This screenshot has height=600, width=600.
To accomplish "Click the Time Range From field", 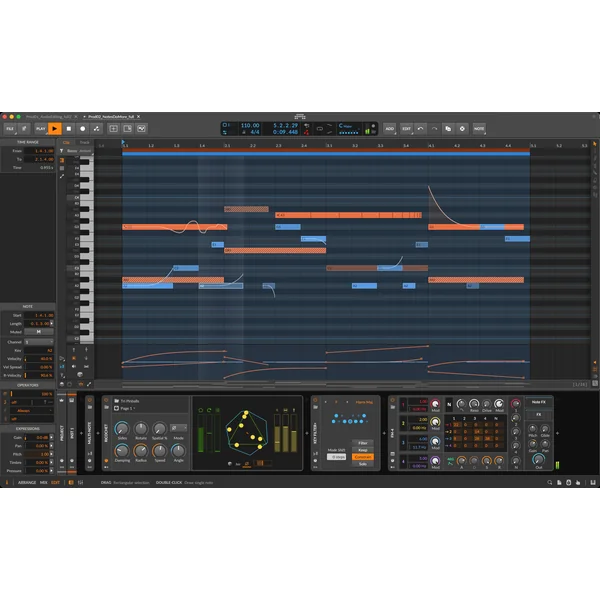I will [x=39, y=151].
